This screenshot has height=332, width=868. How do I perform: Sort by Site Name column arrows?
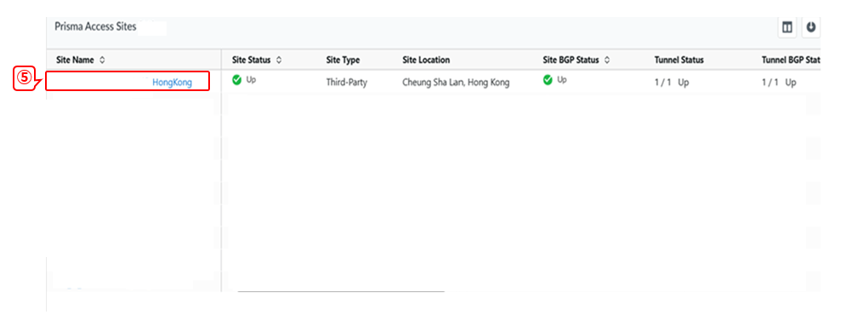point(102,60)
